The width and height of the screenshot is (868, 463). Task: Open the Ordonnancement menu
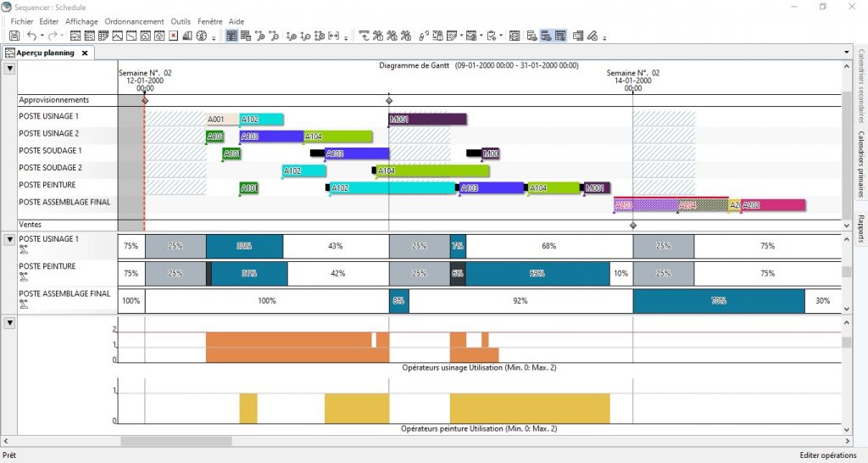point(134,21)
